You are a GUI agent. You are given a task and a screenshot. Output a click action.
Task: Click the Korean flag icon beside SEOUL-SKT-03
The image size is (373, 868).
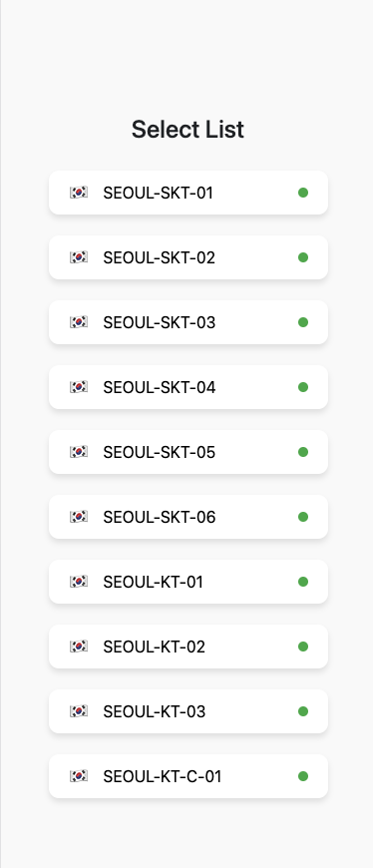click(79, 322)
